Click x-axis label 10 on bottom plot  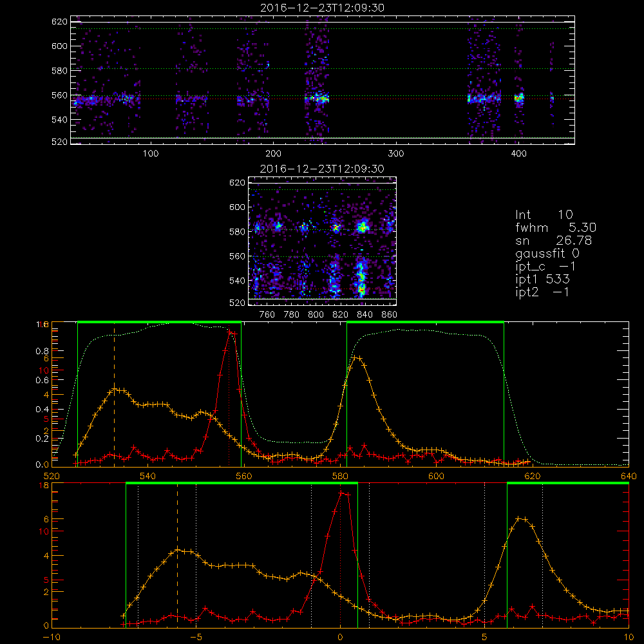pos(629,638)
